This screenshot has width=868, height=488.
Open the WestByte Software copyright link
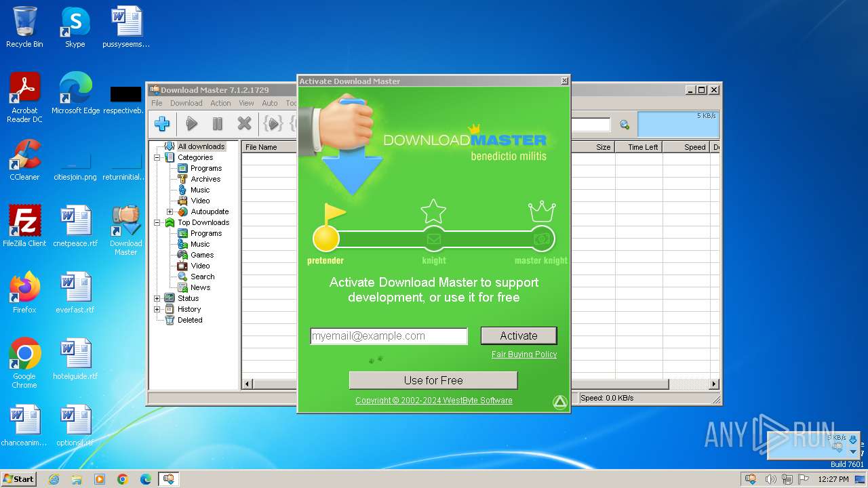coord(434,401)
